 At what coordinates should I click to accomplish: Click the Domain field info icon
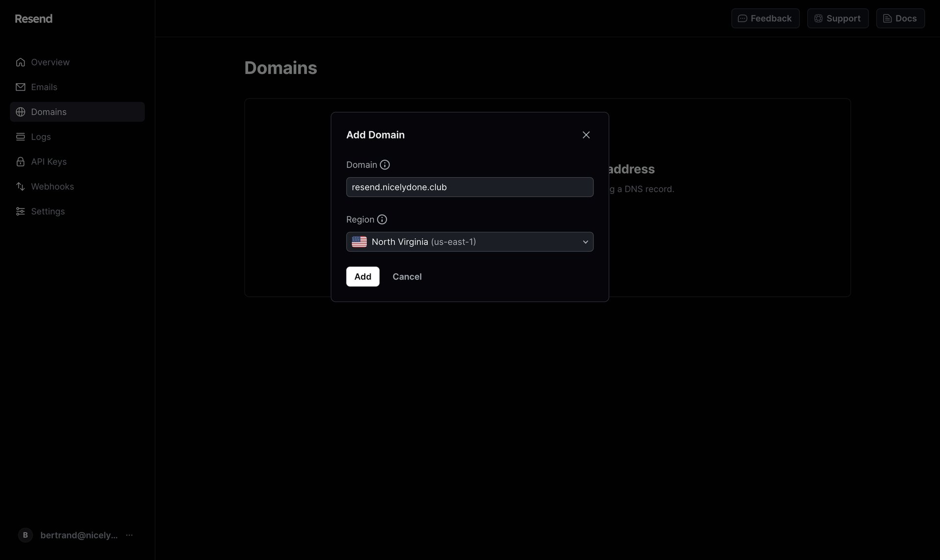[x=385, y=165]
